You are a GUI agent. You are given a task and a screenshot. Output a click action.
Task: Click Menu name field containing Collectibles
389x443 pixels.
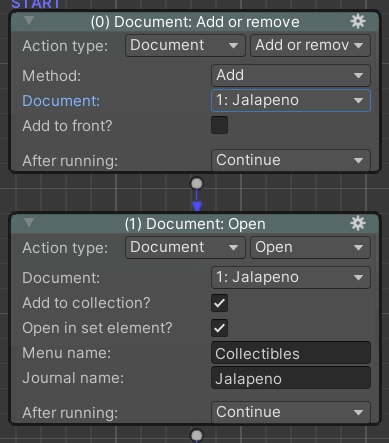pyautogui.click(x=291, y=353)
